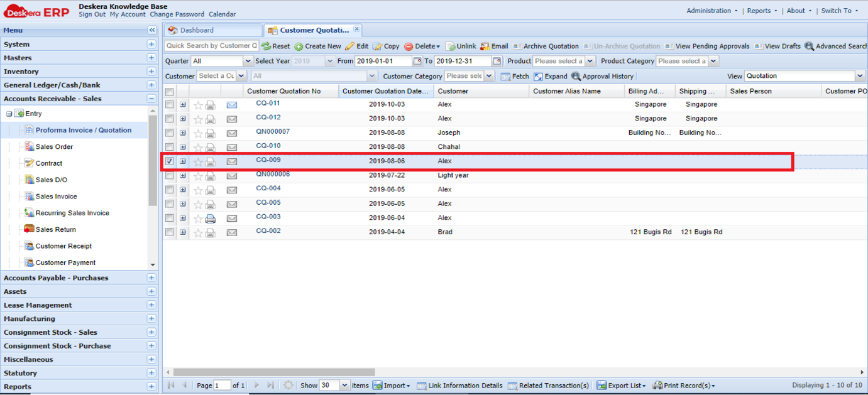Click the Unlink button

pos(461,46)
